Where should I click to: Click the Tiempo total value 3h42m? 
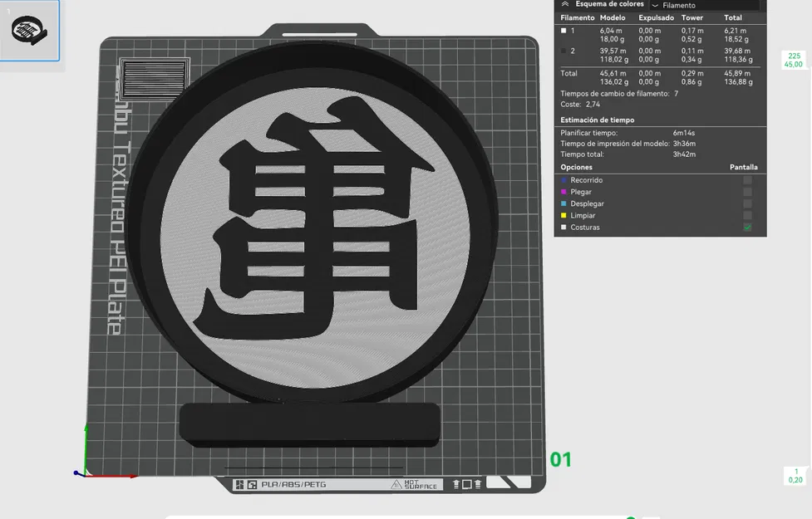point(684,153)
